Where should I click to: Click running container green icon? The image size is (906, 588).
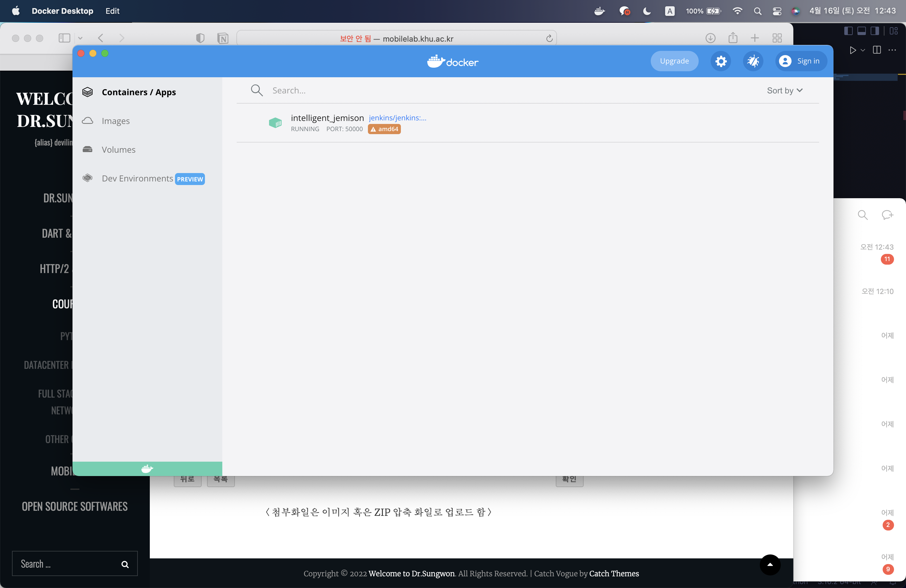(275, 122)
